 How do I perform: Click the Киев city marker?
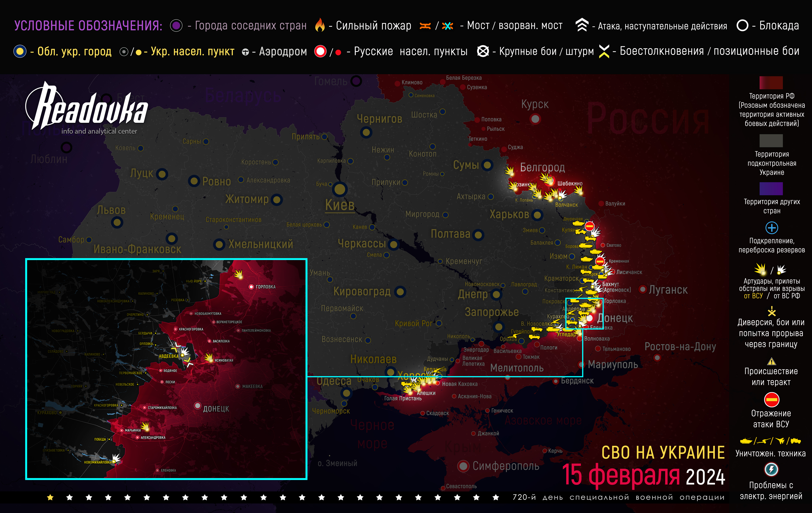pos(340,189)
